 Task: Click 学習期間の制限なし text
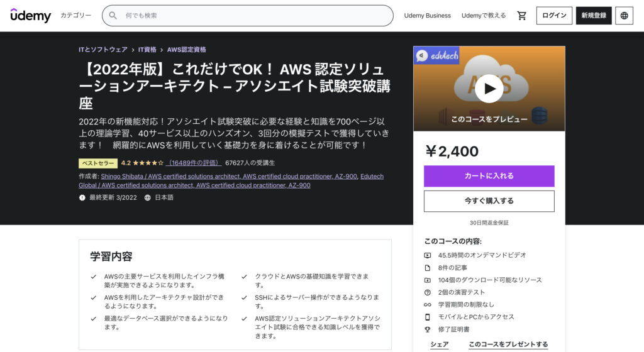click(466, 305)
